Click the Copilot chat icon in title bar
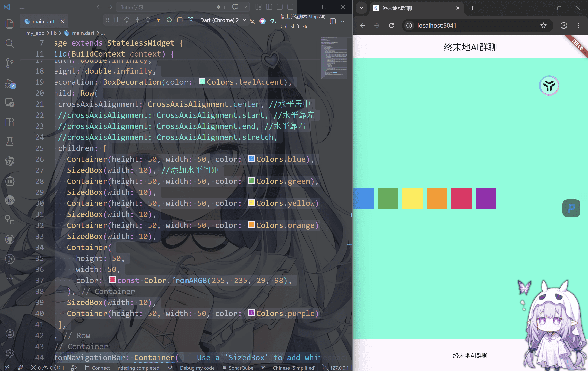588x371 pixels. (x=235, y=7)
